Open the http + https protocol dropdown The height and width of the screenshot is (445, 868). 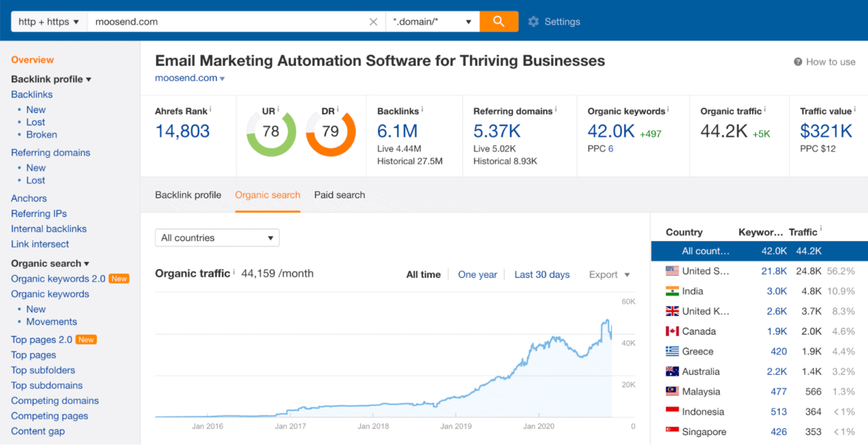click(x=48, y=22)
